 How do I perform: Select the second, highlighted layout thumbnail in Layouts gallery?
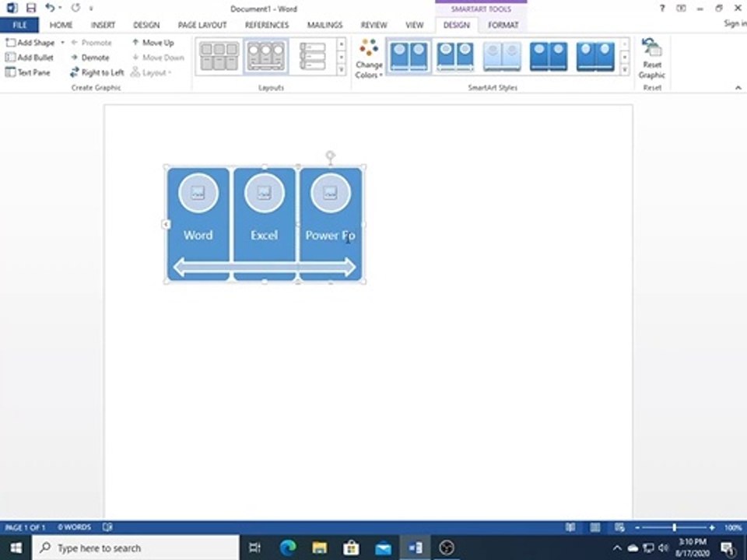click(266, 56)
